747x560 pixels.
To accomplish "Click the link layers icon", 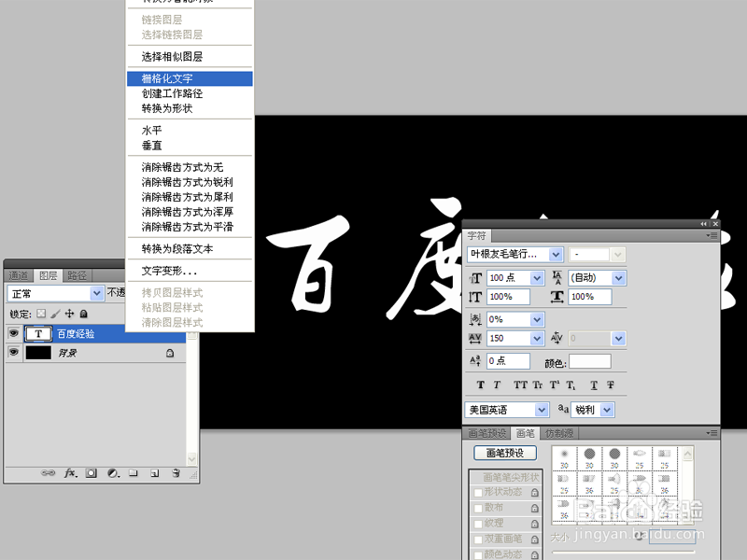I will [x=48, y=473].
